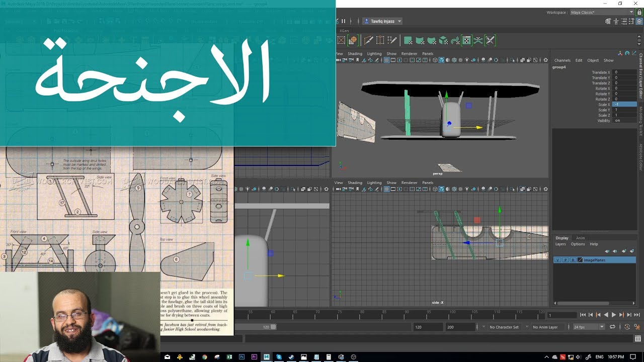Toggle textured display in side viewport toolbar

coord(460,189)
